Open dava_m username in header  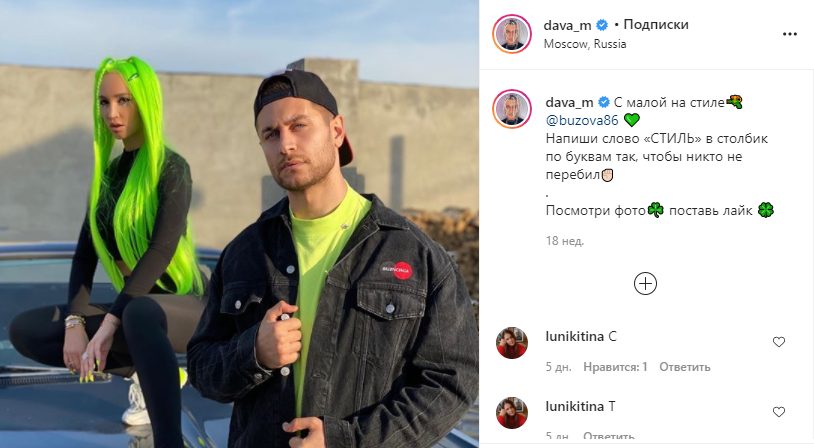567,25
